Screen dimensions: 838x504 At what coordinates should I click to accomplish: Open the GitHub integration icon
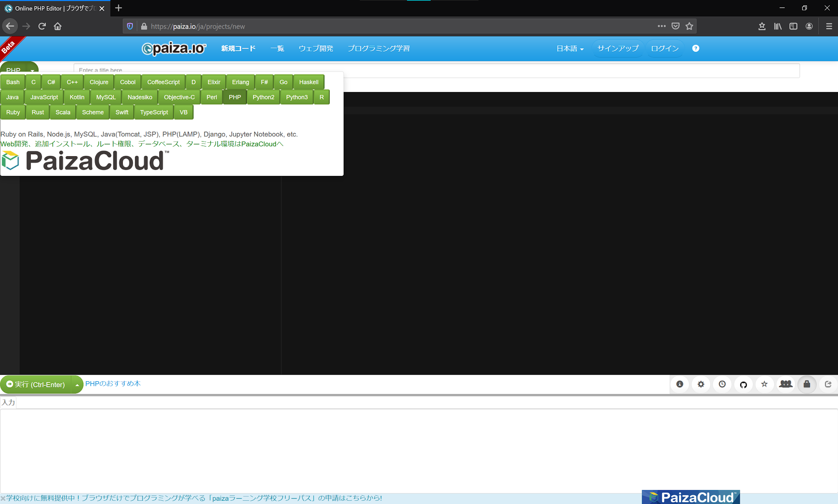coord(743,384)
